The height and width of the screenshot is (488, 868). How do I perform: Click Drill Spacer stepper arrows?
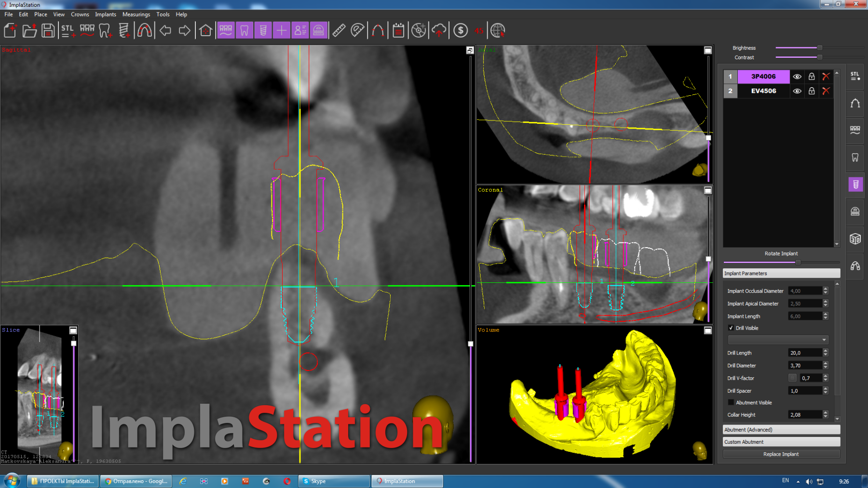(826, 391)
